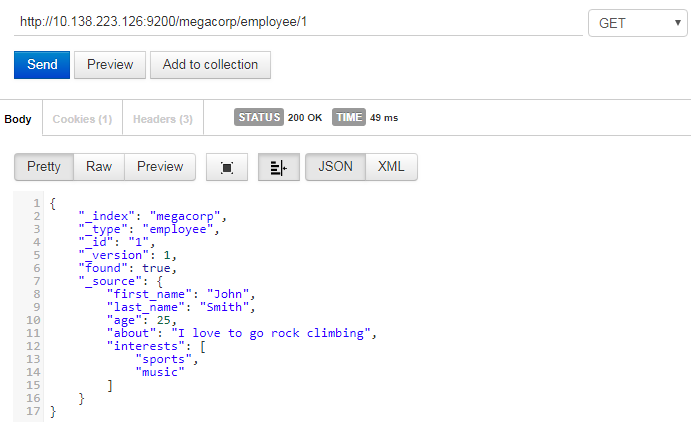Click line number 7 in gutter
The width and height of the screenshot is (691, 445).
(36, 282)
